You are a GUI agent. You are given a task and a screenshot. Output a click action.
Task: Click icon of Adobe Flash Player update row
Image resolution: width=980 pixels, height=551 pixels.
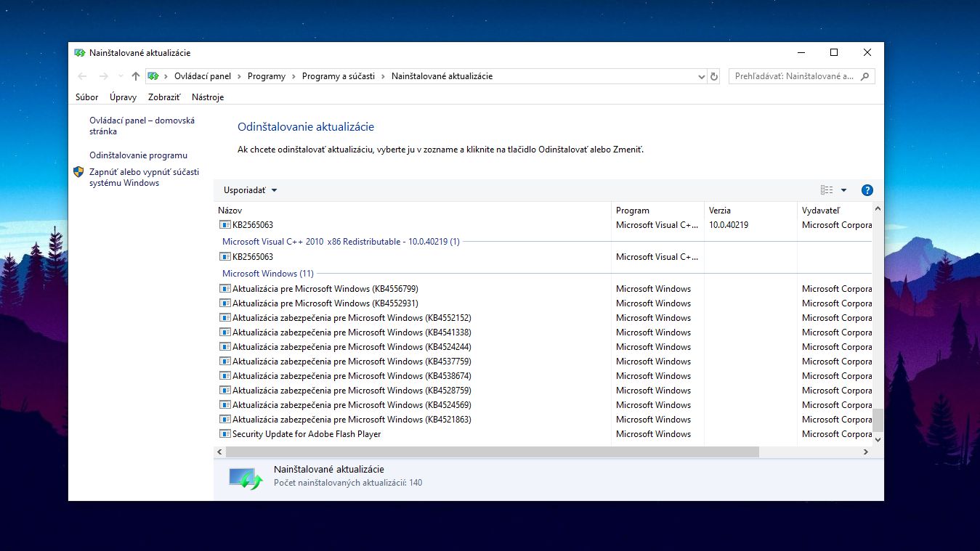pyautogui.click(x=225, y=434)
